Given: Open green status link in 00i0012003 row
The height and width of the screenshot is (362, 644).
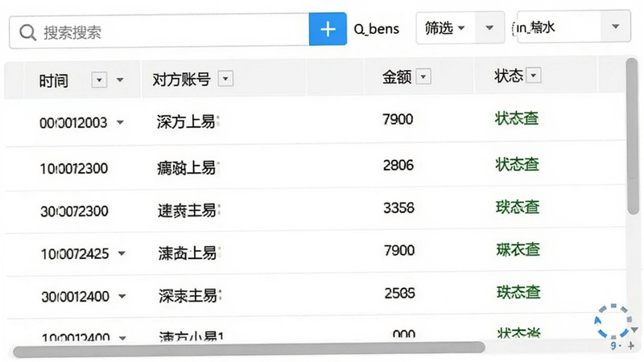Looking at the screenshot, I should (x=517, y=118).
